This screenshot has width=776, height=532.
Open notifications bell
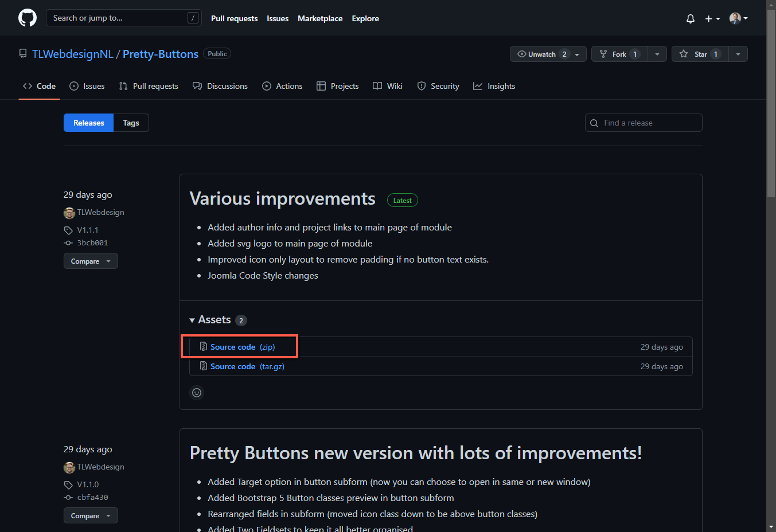(x=690, y=18)
